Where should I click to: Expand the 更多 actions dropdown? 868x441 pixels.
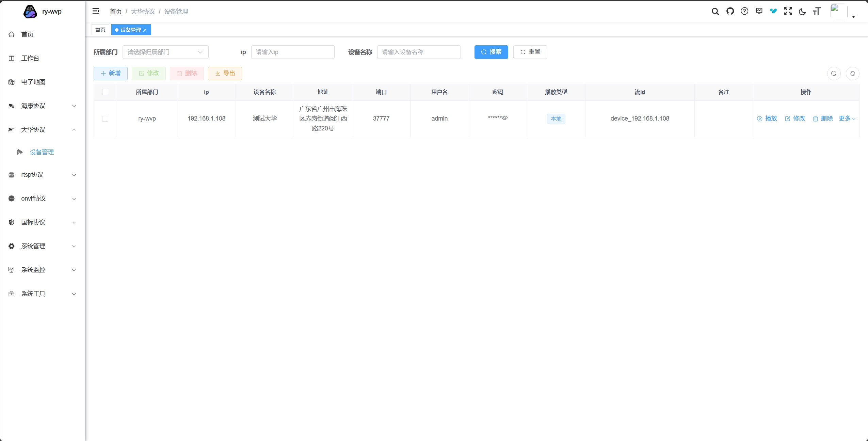[847, 119]
